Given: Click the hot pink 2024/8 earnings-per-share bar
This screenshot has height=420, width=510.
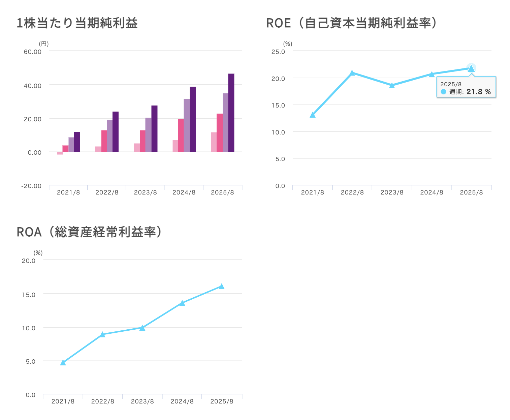Looking at the screenshot, I should [181, 136].
